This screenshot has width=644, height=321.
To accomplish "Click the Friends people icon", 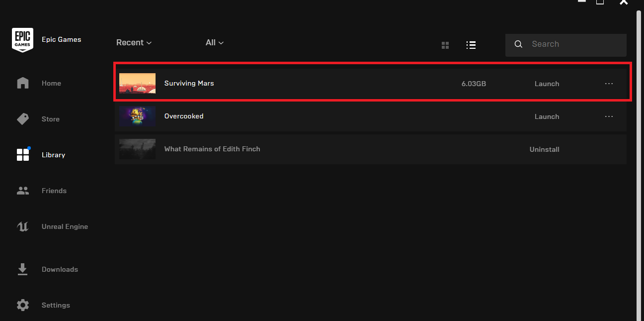I will 23,191.
